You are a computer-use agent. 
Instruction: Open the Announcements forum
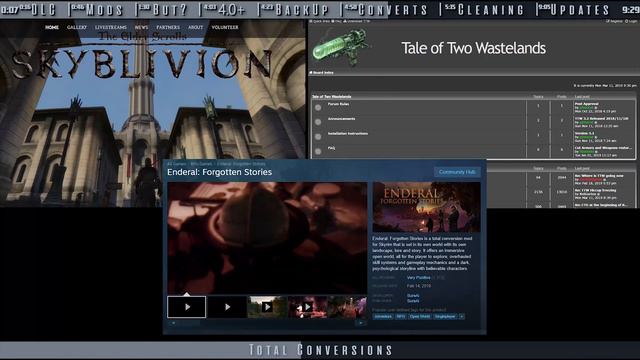(x=341, y=119)
